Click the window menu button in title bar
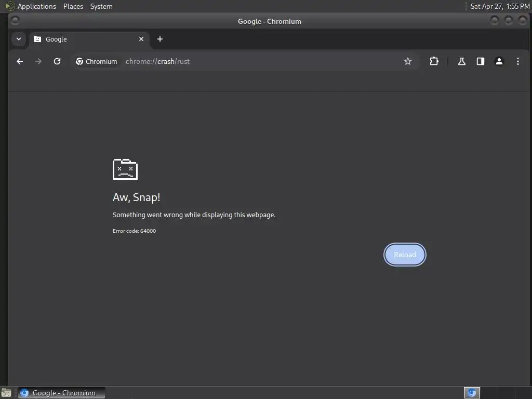The height and width of the screenshot is (399, 532). point(15,21)
